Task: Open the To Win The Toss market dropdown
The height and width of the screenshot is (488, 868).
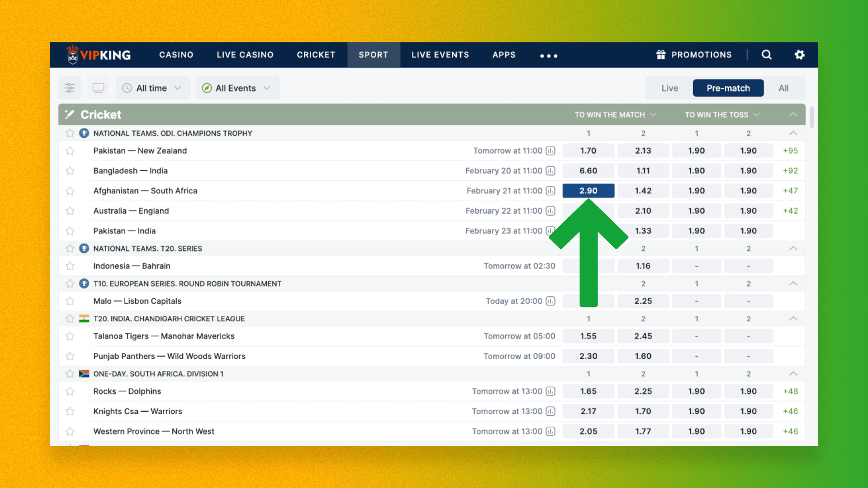Action: tap(722, 115)
